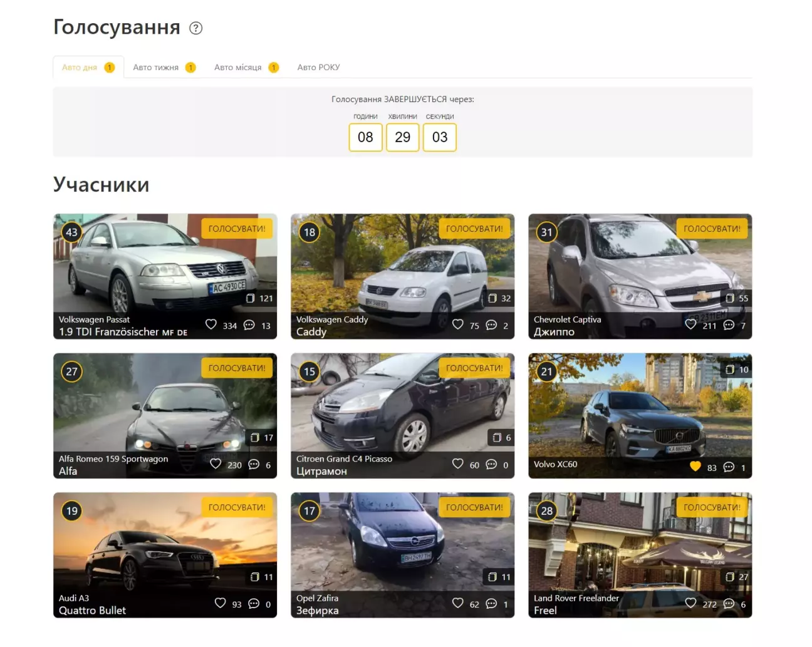Vote for the Land Rover Freelander
Viewport: 812px width, 647px height.
712,507
